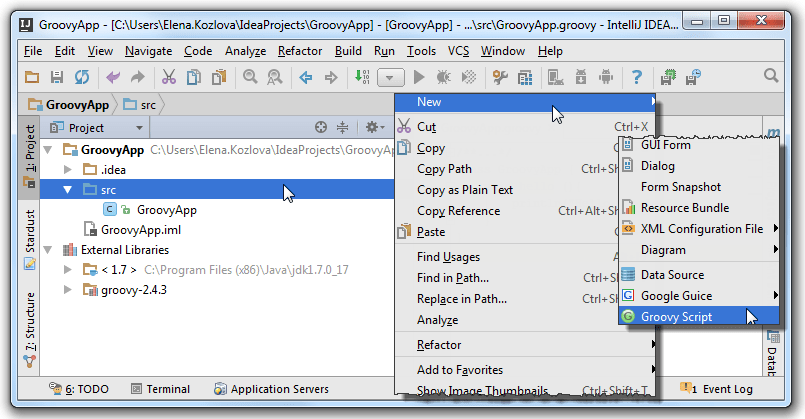805x419 pixels.
Task: Open the 7: Structure side tab
Action: pyautogui.click(x=29, y=330)
